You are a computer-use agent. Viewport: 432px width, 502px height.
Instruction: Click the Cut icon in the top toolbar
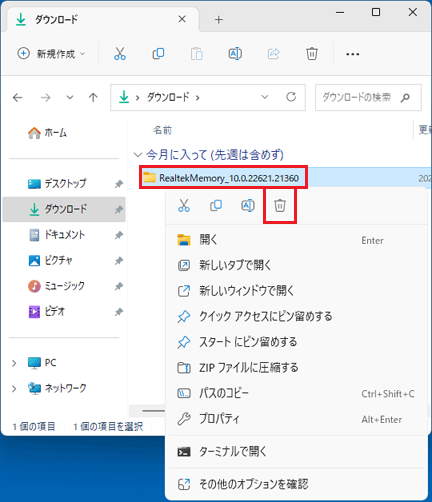[x=120, y=54]
